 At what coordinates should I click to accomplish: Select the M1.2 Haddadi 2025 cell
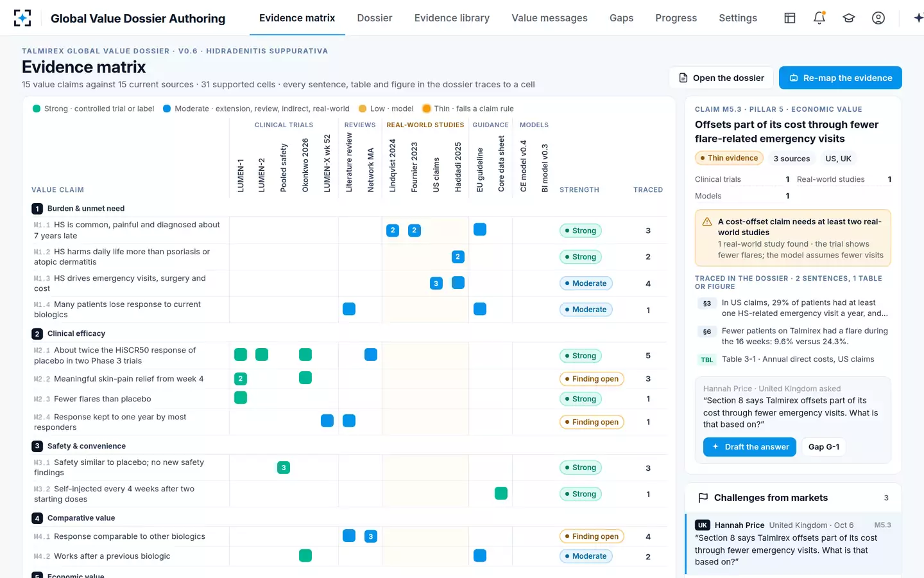[458, 257]
